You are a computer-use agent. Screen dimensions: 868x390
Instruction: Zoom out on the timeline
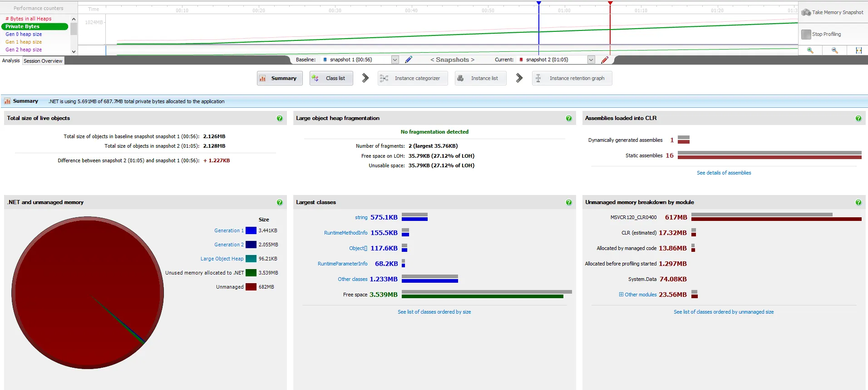834,50
